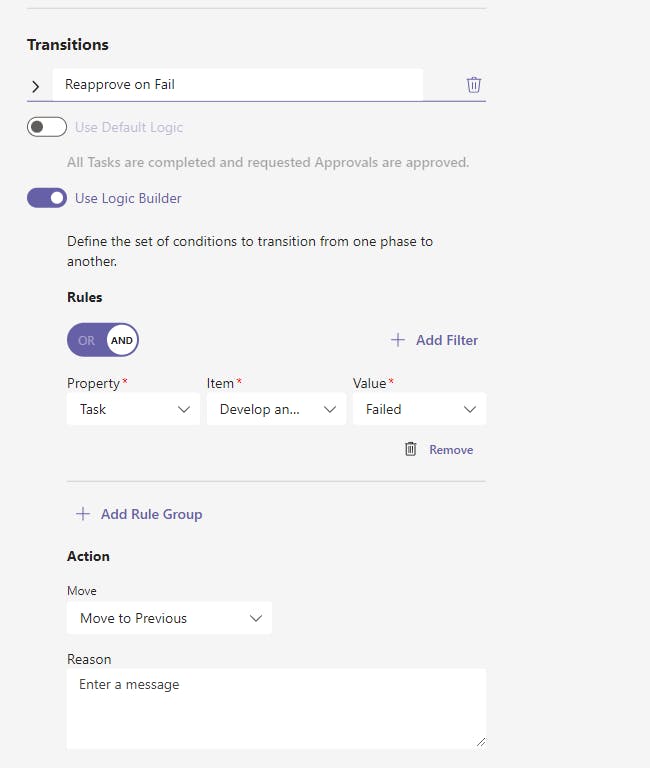Open the Item dropdown showing Develop
The image size is (650, 768).
coord(276,409)
